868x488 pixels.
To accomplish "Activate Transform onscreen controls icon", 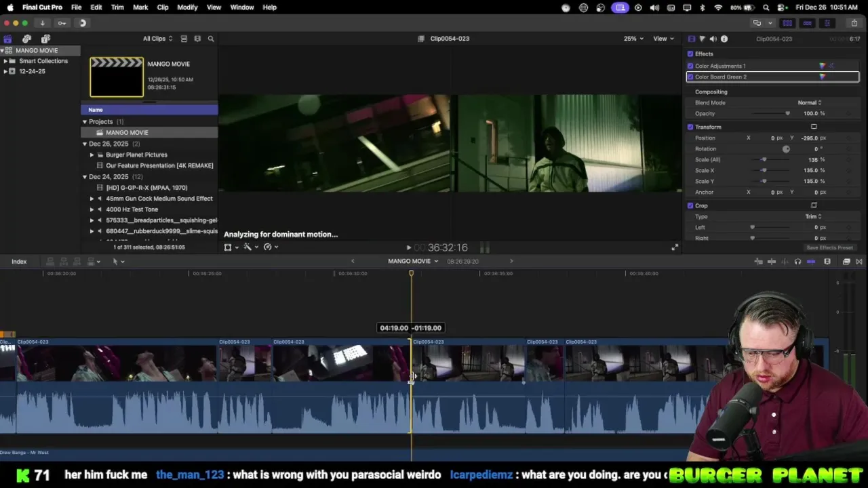I will tap(814, 127).
